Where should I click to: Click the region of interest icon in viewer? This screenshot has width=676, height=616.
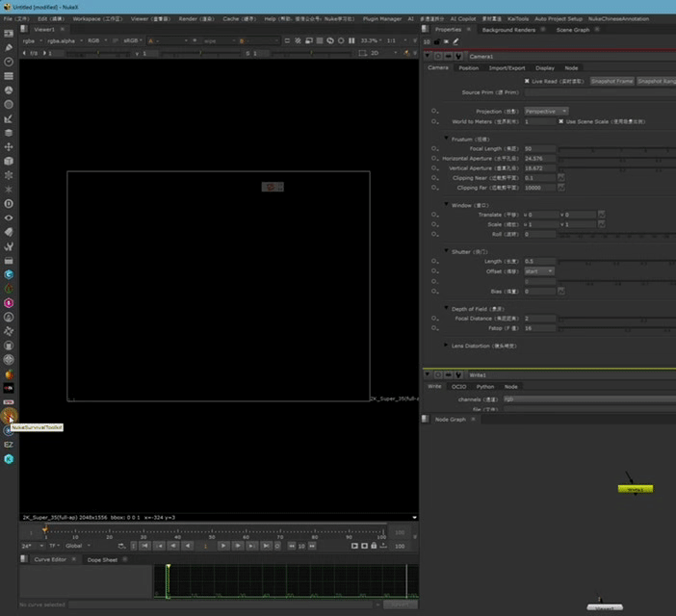pos(363,53)
